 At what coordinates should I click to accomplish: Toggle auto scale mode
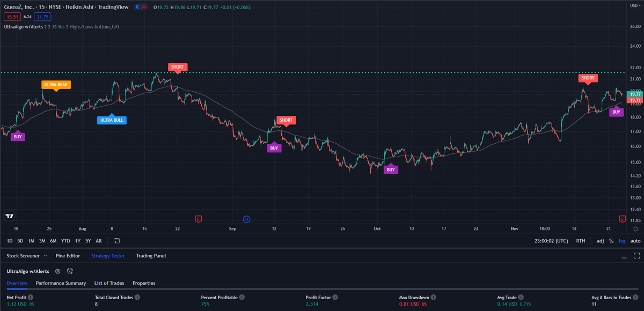(x=635, y=241)
